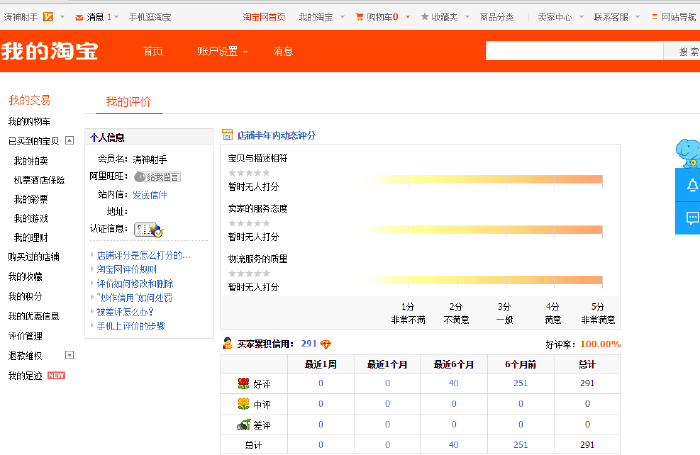Click the shopping cart icon in top bar
Screen dimensions: 700x455
pos(359,17)
